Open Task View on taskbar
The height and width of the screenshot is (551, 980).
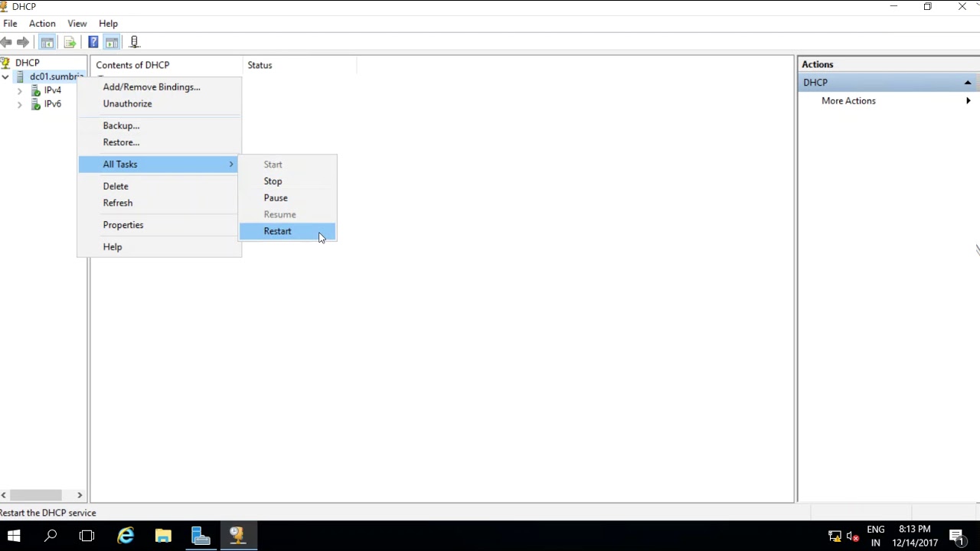[87, 536]
